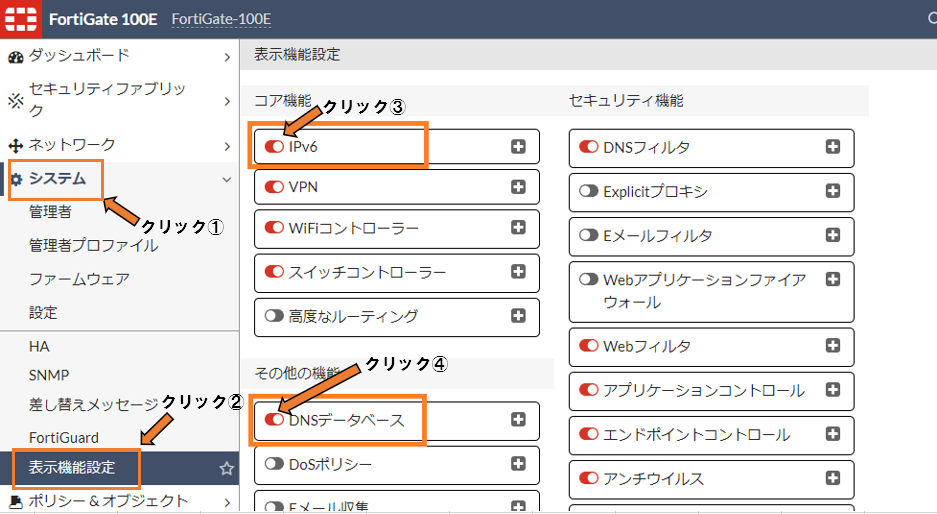Click plus icon on Webフィルタ row
Image resolution: width=937 pixels, height=514 pixels.
click(x=832, y=345)
